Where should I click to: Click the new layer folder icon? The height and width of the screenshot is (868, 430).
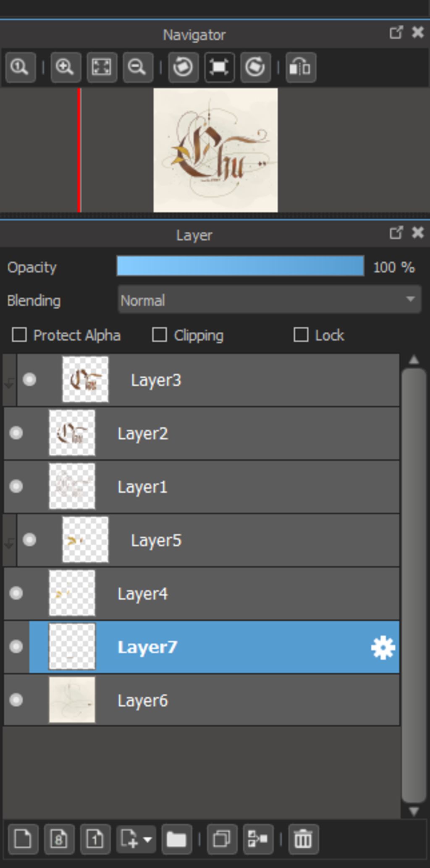(176, 839)
